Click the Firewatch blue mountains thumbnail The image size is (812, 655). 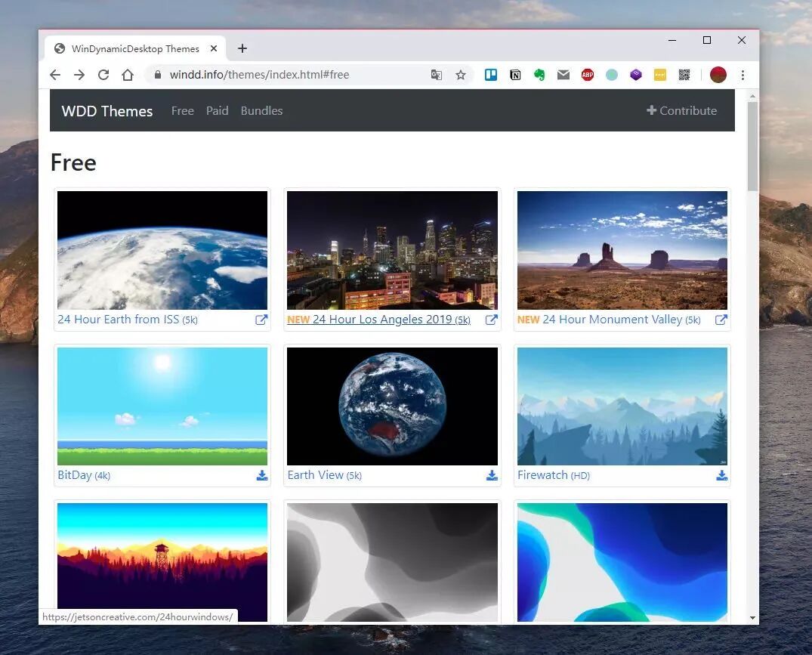(622, 406)
